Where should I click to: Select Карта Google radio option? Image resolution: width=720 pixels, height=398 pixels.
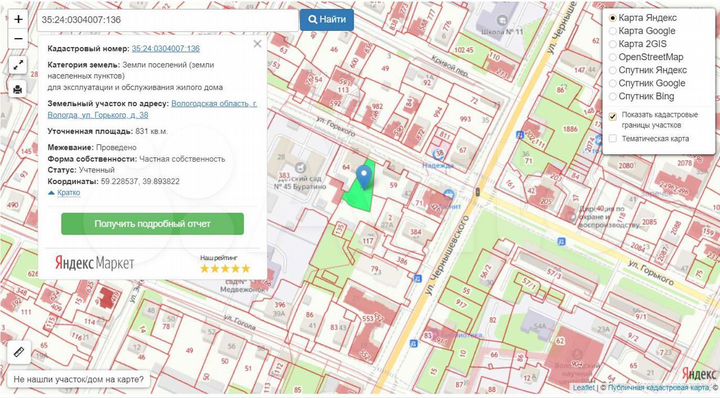point(642,31)
